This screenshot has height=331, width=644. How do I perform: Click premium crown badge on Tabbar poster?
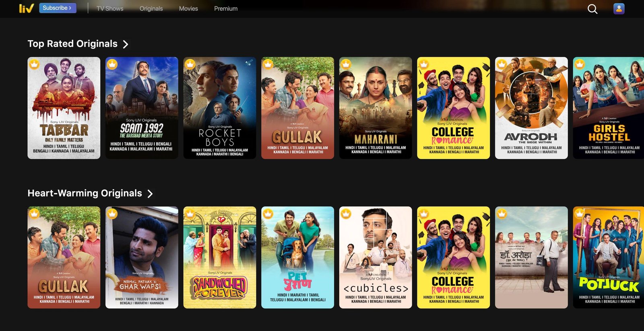click(35, 64)
